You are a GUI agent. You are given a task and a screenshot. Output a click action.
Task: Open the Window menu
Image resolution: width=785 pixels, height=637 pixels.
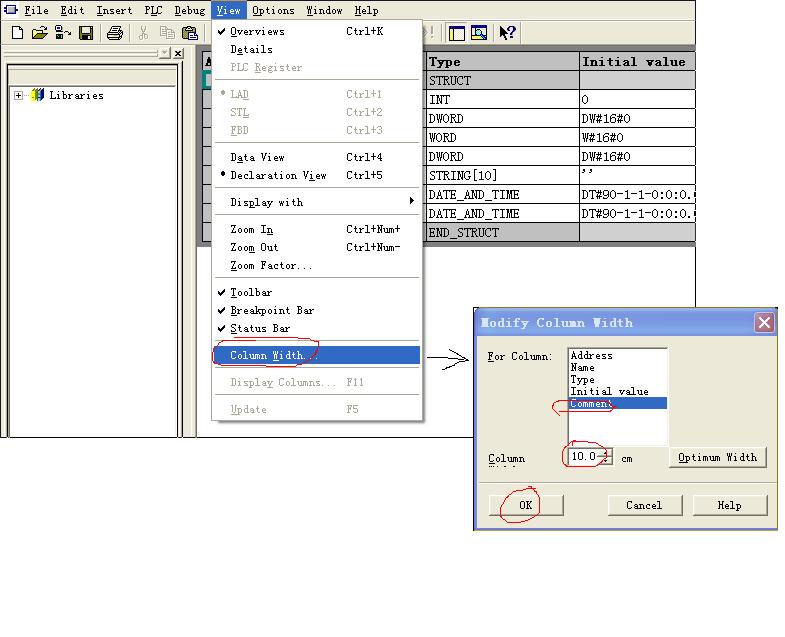pos(324,10)
